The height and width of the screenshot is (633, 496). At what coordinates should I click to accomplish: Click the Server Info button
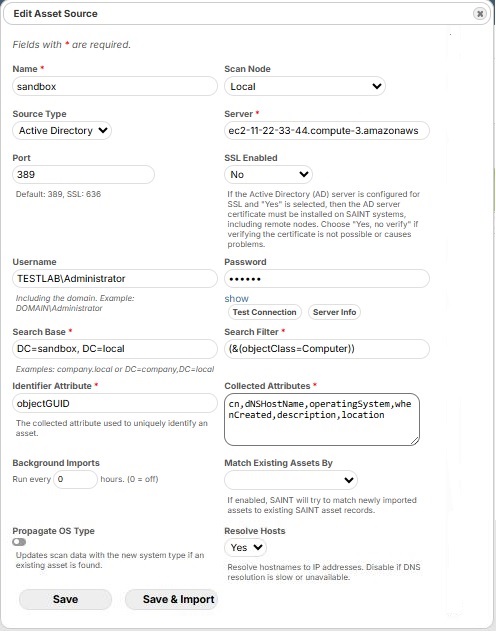[335, 312]
